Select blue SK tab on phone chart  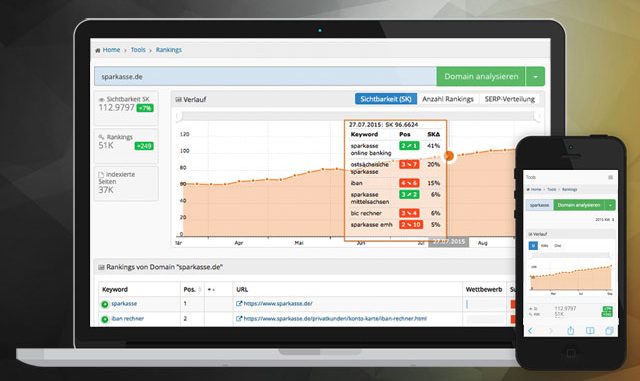(x=533, y=245)
